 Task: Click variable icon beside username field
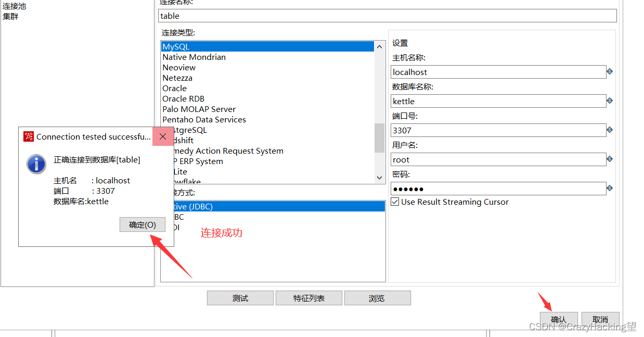tap(610, 159)
